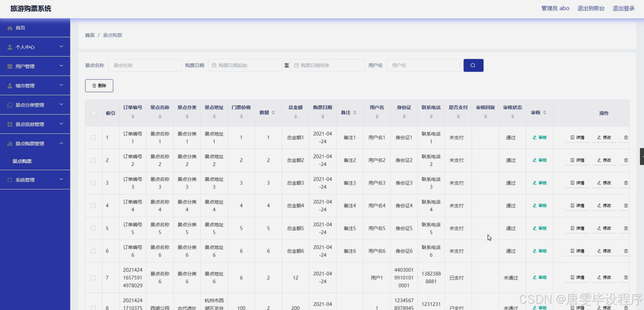Screen dimensions: 644x310
Task: Check the checkbox for row 7
Action: (x=93, y=278)
